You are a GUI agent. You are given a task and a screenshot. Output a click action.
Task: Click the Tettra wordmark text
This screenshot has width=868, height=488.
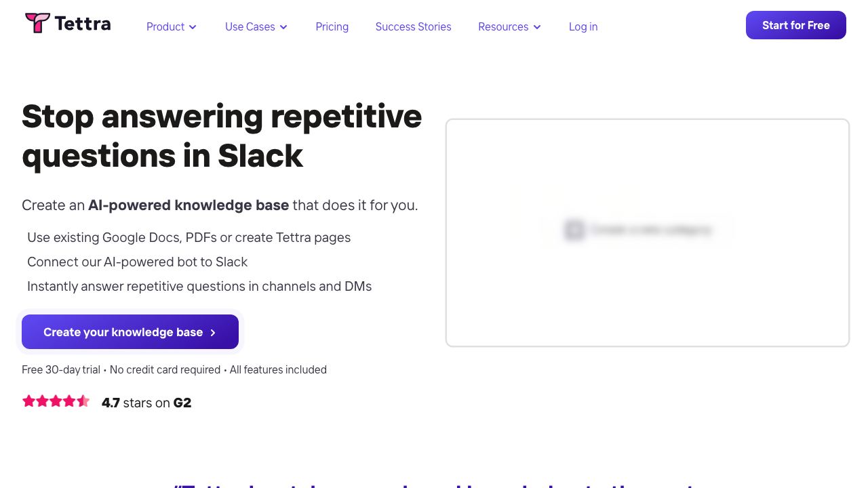pos(83,24)
